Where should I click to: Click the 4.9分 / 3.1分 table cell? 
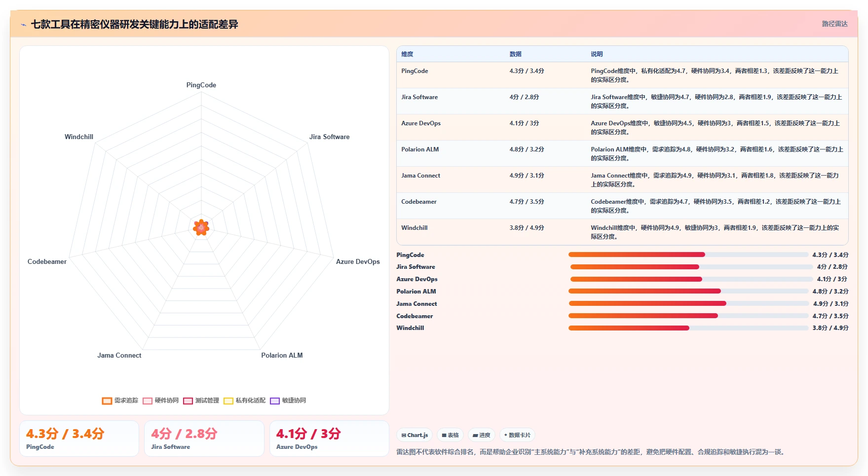pos(527,176)
